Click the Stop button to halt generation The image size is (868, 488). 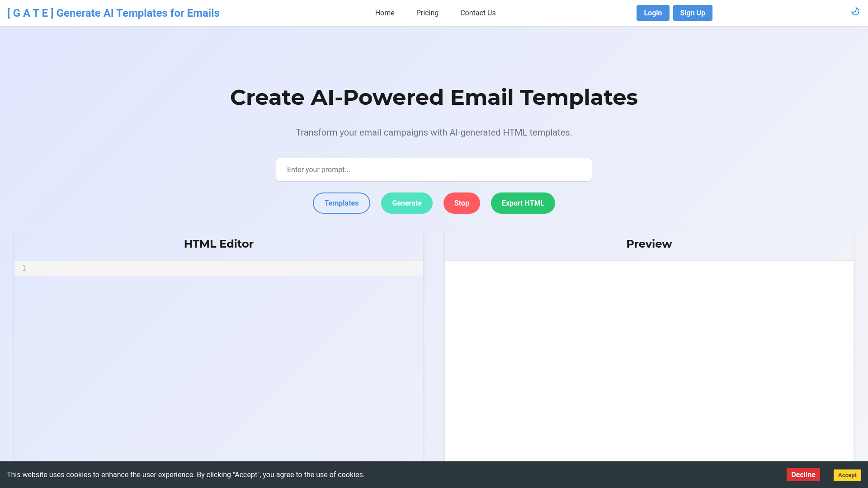tap(462, 202)
